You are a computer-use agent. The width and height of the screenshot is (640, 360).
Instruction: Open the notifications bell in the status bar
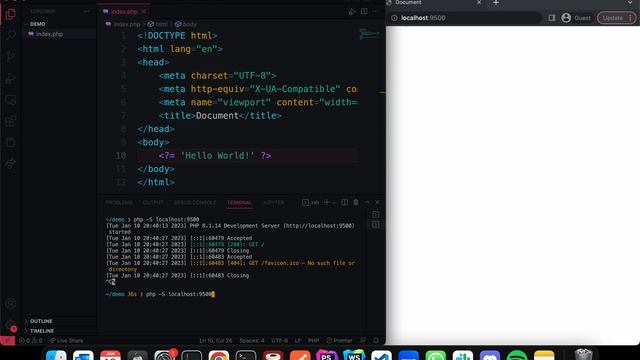[x=376, y=340]
